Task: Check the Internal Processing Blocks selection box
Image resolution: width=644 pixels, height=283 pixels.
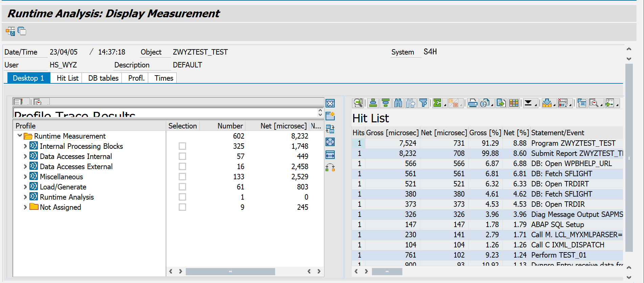Action: [182, 146]
